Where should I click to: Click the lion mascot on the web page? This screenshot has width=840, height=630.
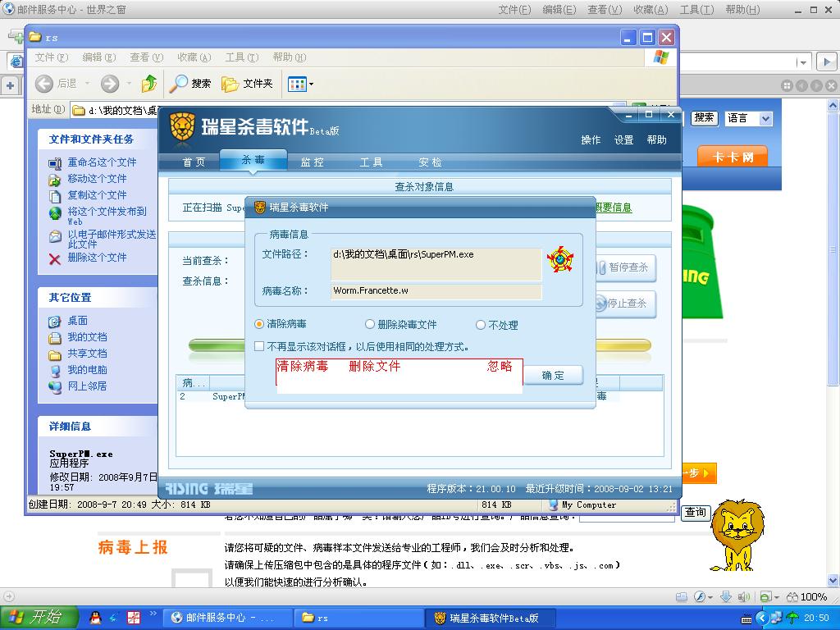click(737, 535)
